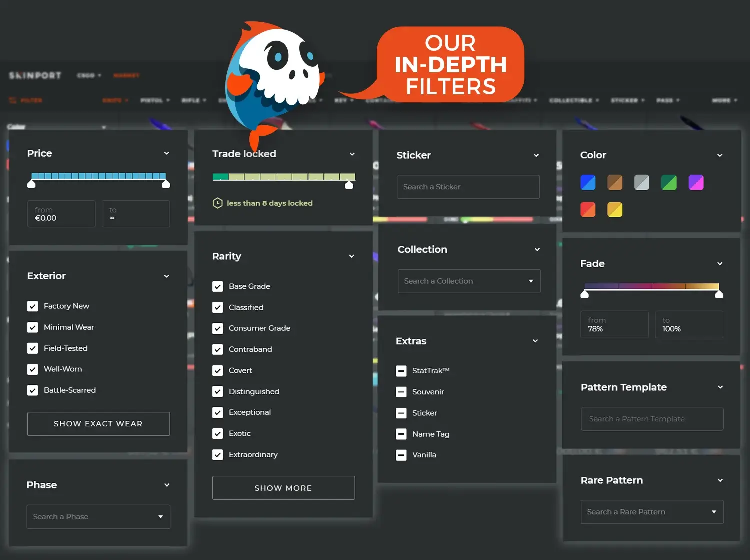Open the Search a Phase dropdown
The image size is (750, 560).
point(98,517)
